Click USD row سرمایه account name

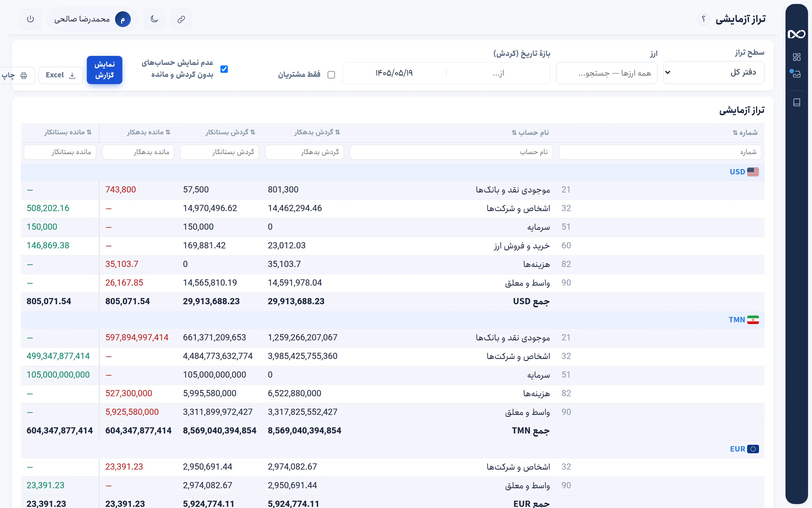[x=538, y=227]
